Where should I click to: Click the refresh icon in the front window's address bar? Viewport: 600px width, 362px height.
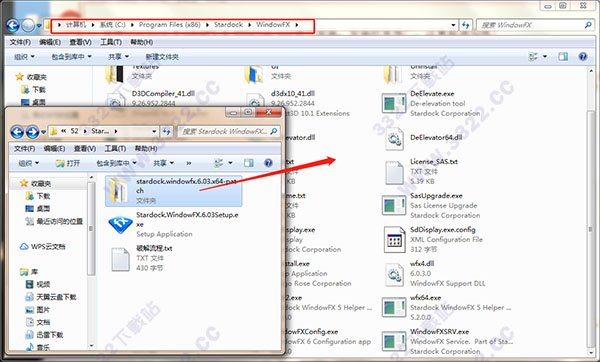coord(166,131)
